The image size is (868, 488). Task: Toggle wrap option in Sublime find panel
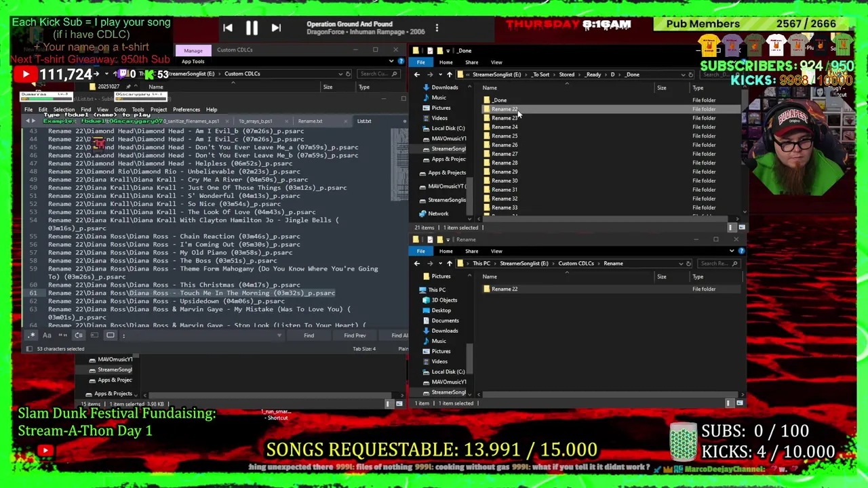point(79,335)
